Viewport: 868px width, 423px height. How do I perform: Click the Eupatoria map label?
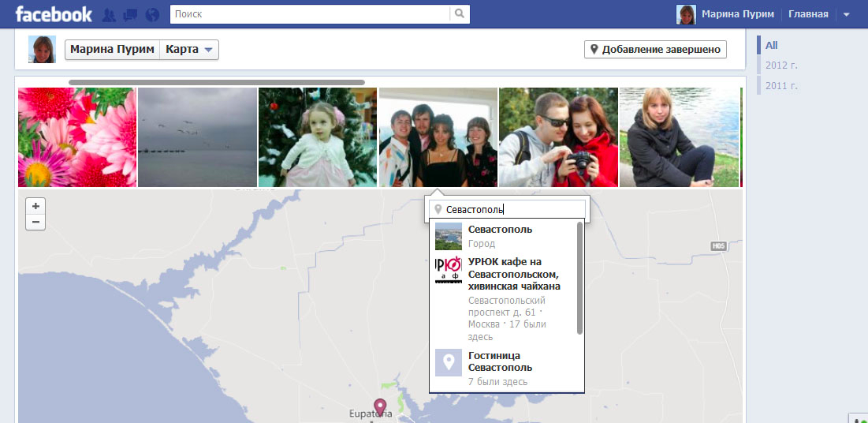click(371, 414)
